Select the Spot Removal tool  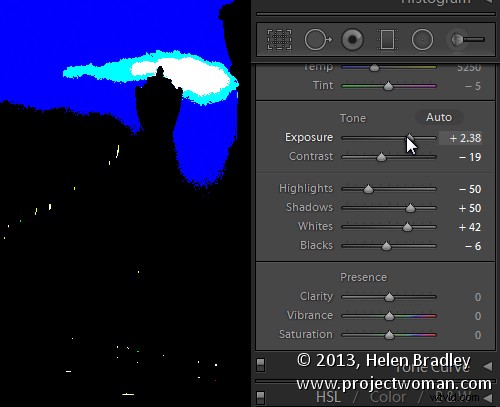[x=318, y=40]
